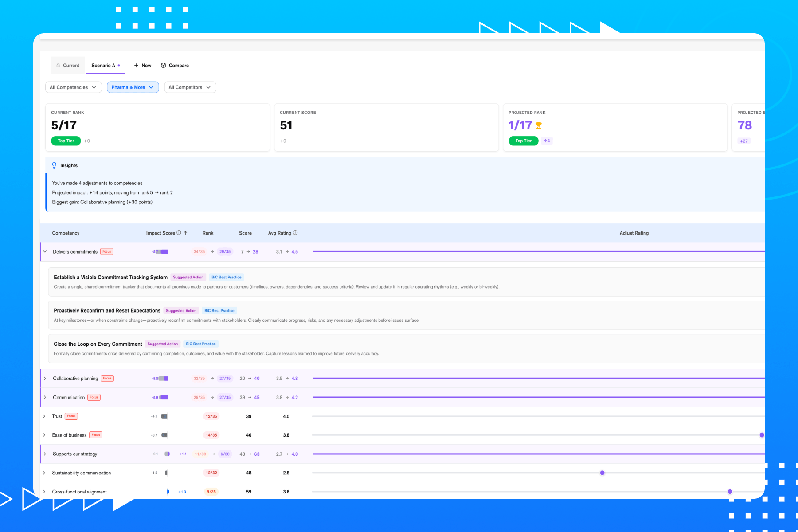Viewport: 798px width, 532px height.
Task: Open the All Competencies dropdown
Action: pos(74,87)
